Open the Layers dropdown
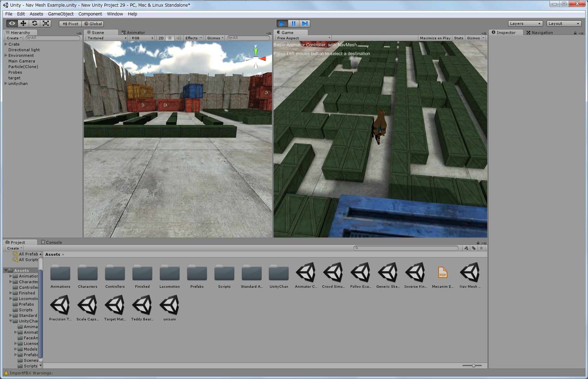The image size is (588, 379). (525, 24)
